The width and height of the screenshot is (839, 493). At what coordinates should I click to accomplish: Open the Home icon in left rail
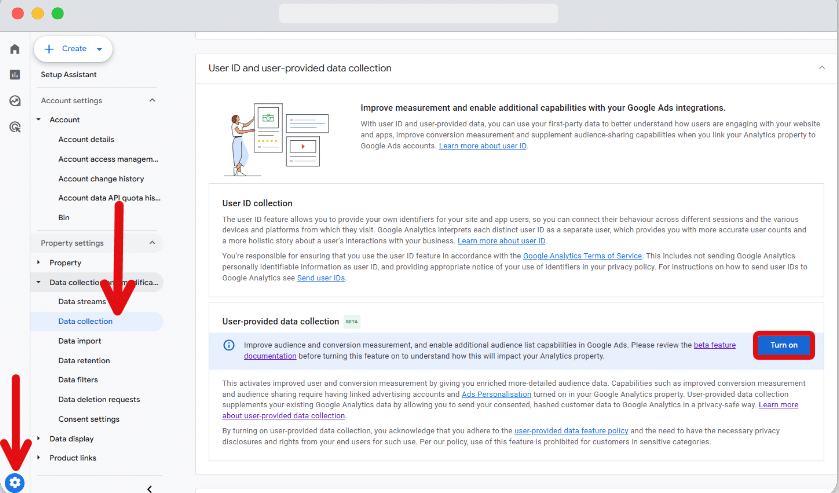click(14, 49)
